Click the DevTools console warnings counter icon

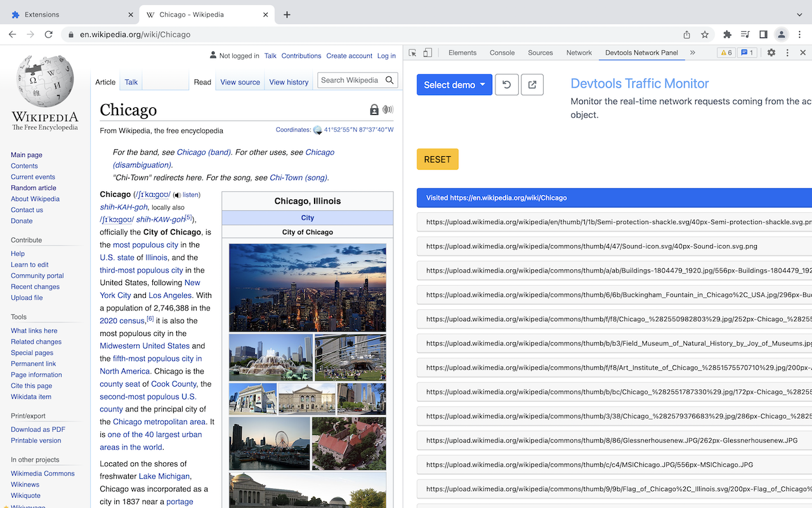(x=725, y=53)
